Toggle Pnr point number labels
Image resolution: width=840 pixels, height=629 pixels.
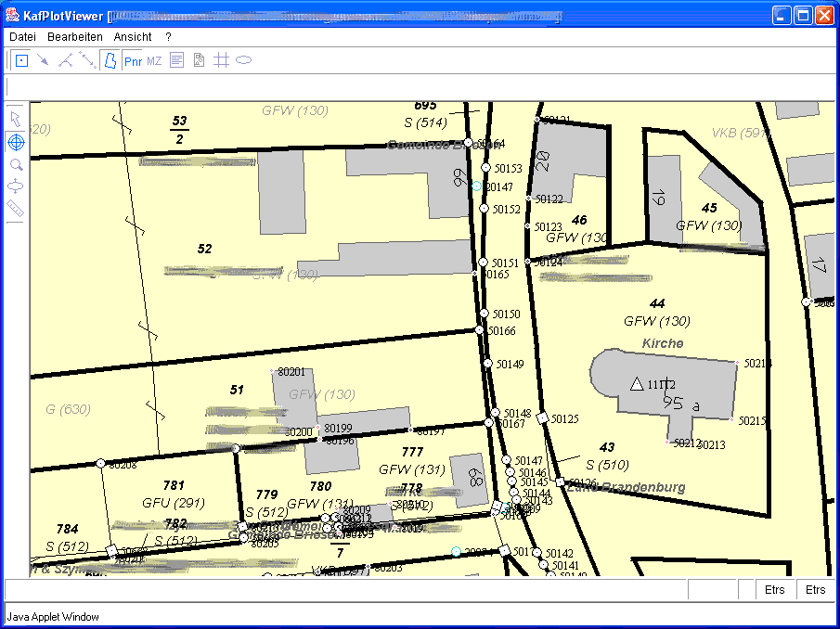[133, 60]
